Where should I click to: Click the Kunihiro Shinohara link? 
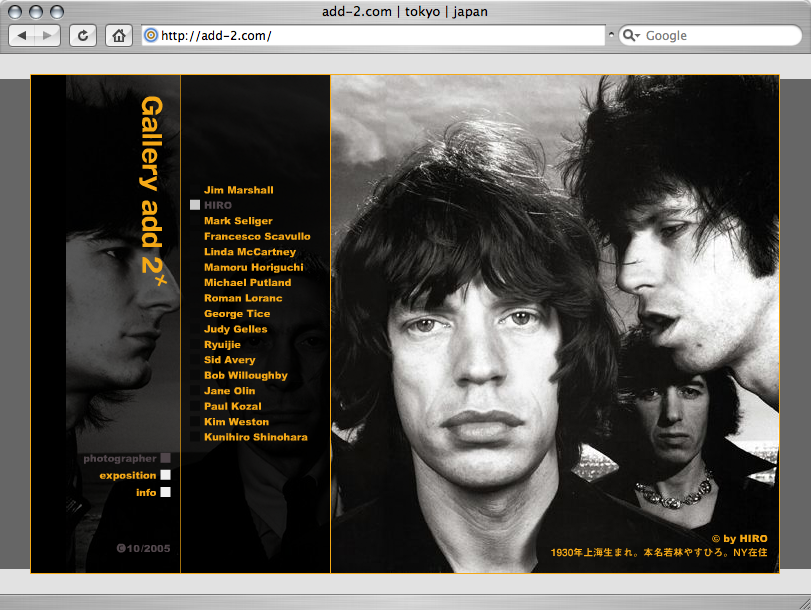coord(256,437)
